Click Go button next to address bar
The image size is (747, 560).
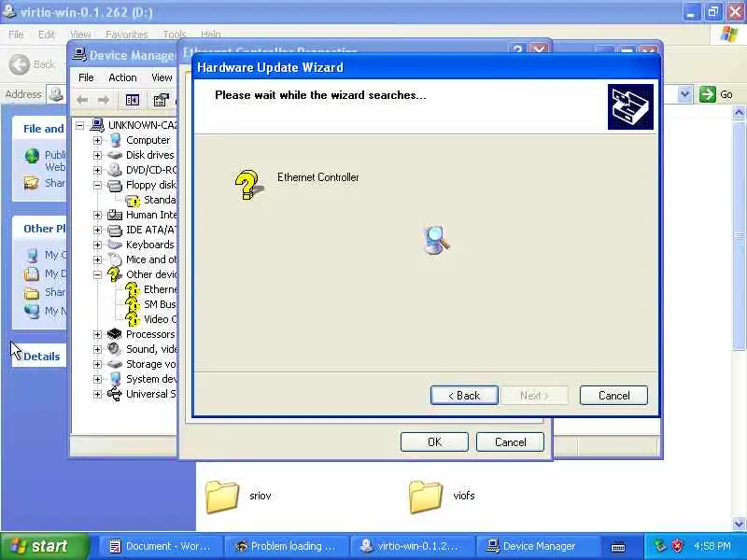(716, 94)
